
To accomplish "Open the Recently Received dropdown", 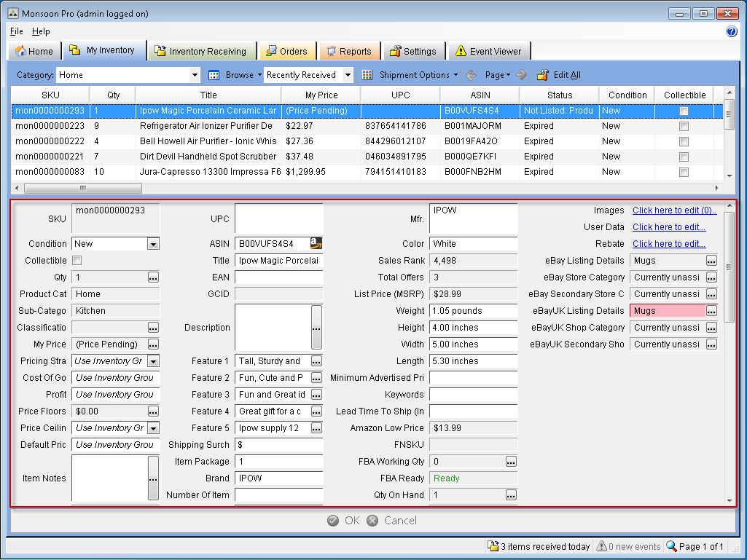I will click(x=348, y=75).
